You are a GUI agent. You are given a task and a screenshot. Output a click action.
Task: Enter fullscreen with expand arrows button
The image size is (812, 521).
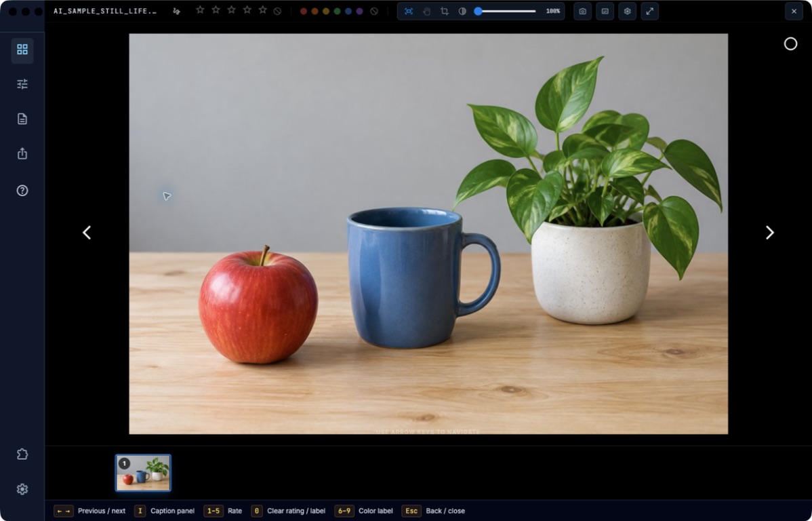click(x=649, y=11)
